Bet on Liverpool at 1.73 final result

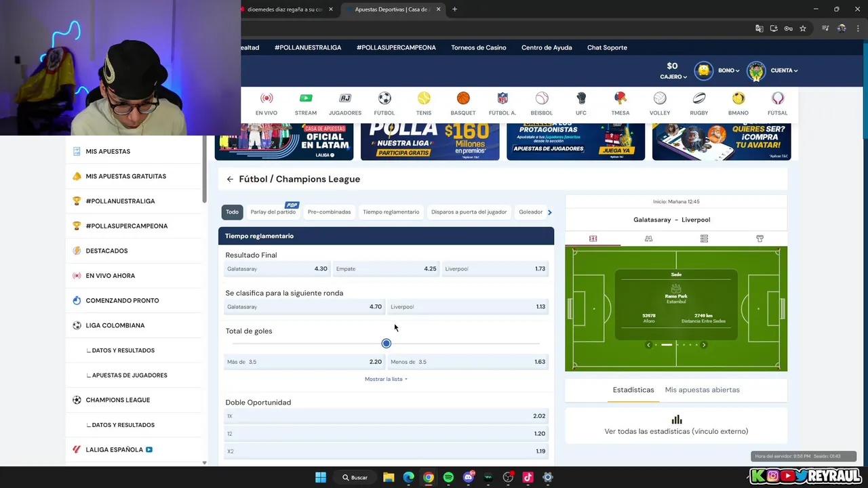pos(495,269)
